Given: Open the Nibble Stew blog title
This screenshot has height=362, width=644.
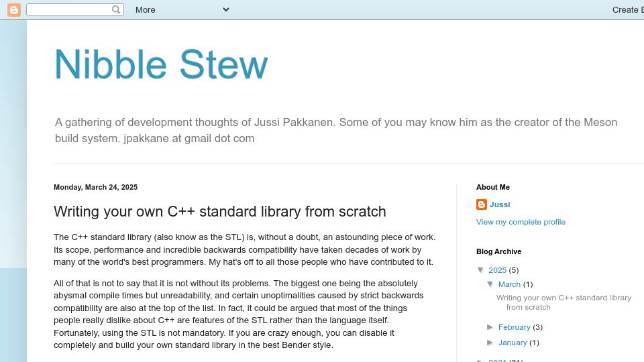Looking at the screenshot, I should pyautogui.click(x=161, y=64).
